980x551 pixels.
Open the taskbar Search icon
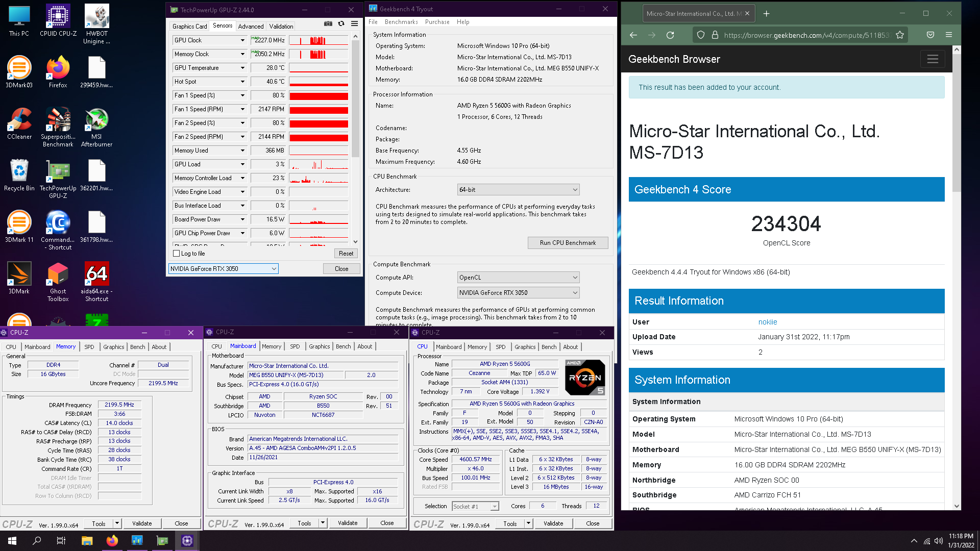point(37,541)
